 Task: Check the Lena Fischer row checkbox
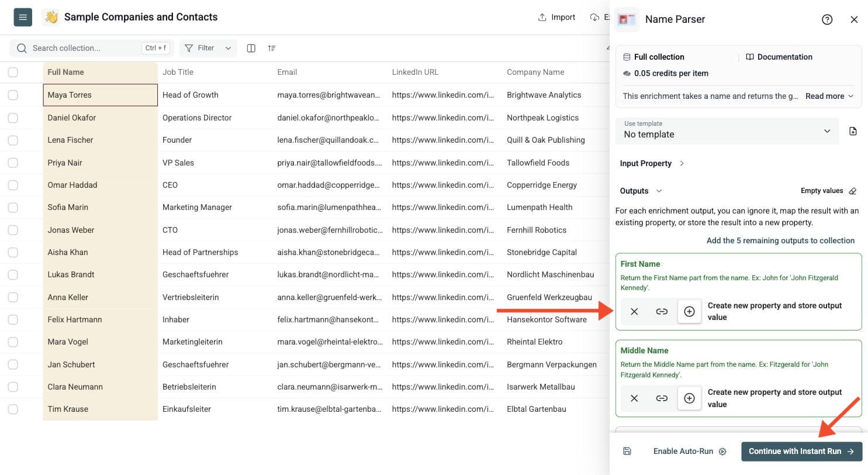point(13,140)
